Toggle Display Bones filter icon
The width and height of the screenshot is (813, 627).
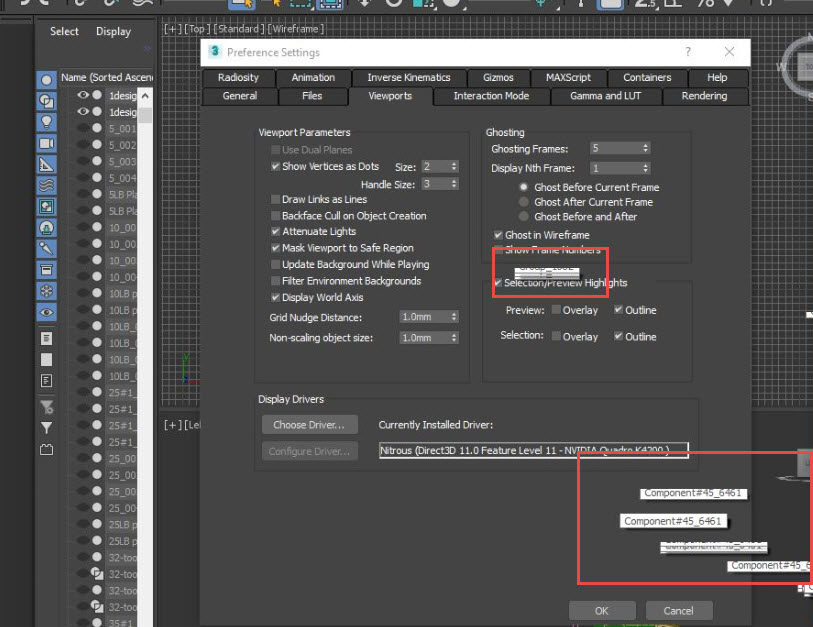pos(46,249)
